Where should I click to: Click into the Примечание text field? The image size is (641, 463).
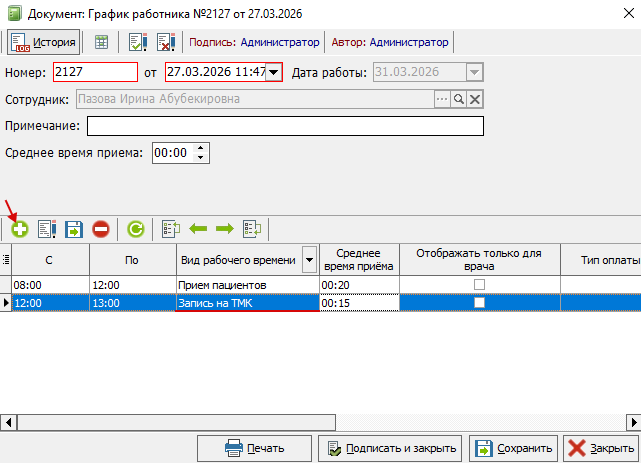click(x=285, y=126)
